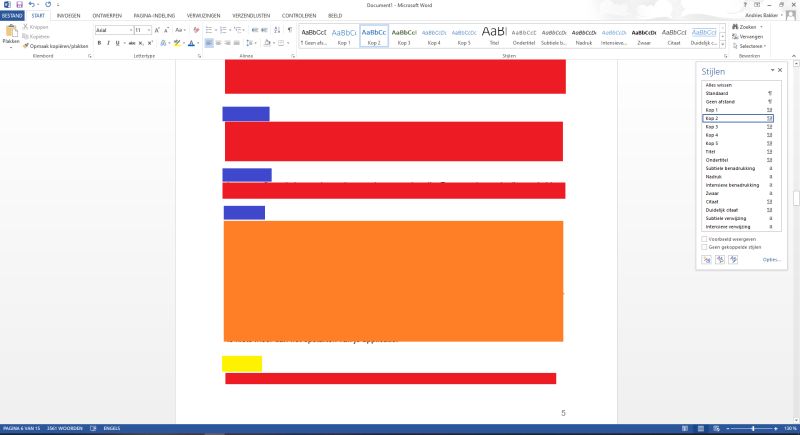
Task: Open the BESTAND tab
Action: tap(12, 16)
